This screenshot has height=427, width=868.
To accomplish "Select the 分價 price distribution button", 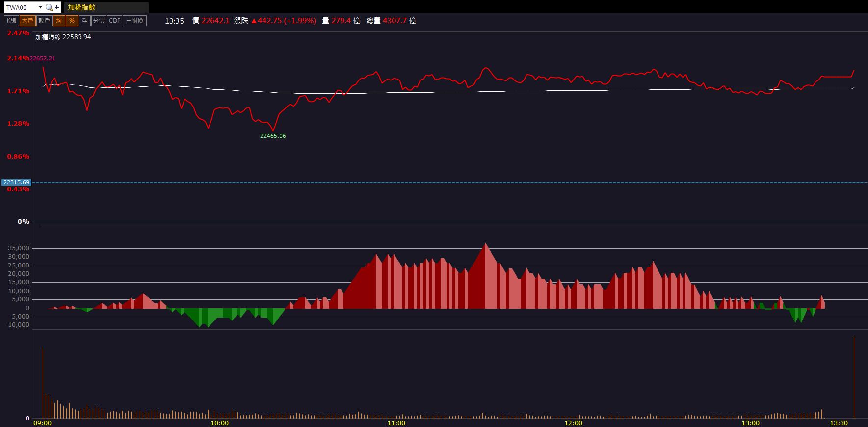I will click(x=99, y=21).
